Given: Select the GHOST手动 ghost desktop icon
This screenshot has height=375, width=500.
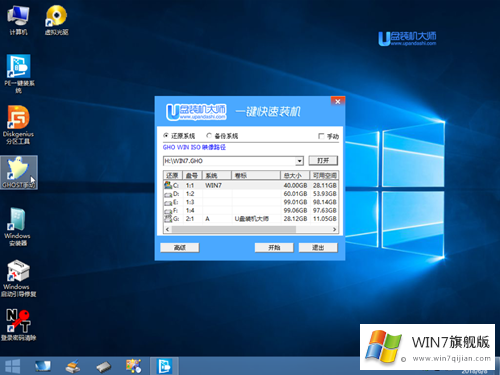Looking at the screenshot, I should pyautogui.click(x=19, y=172).
